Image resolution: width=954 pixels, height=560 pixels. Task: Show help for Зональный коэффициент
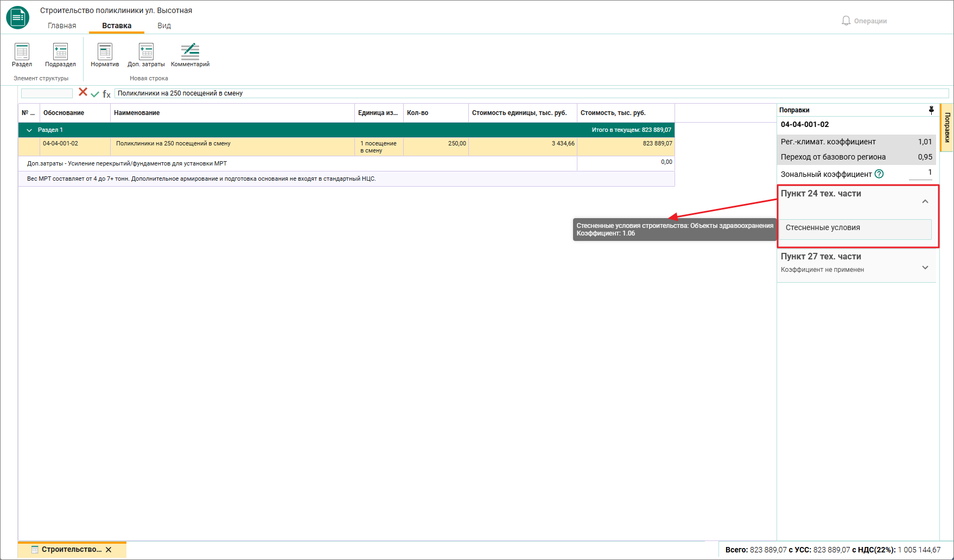point(879,174)
